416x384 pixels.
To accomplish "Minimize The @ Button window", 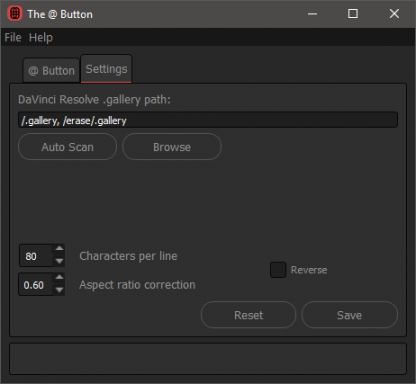I will 312,14.
